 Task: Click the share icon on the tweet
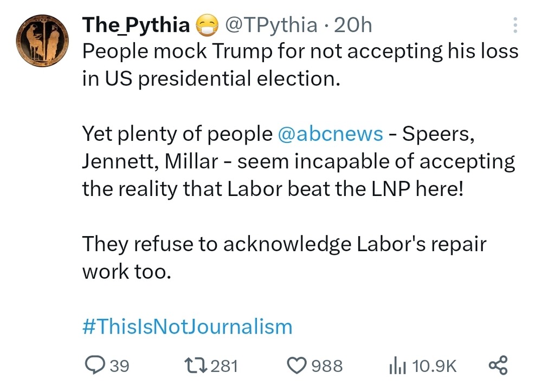(498, 365)
